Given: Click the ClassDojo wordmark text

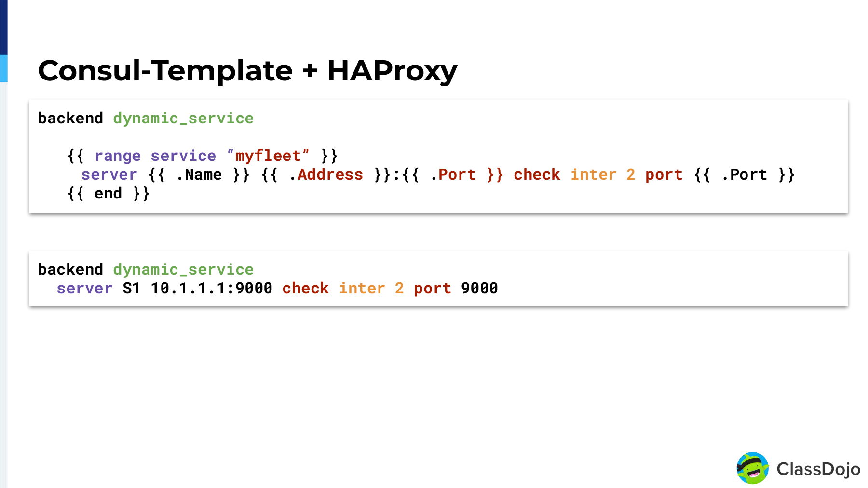Looking at the screenshot, I should click(818, 469).
